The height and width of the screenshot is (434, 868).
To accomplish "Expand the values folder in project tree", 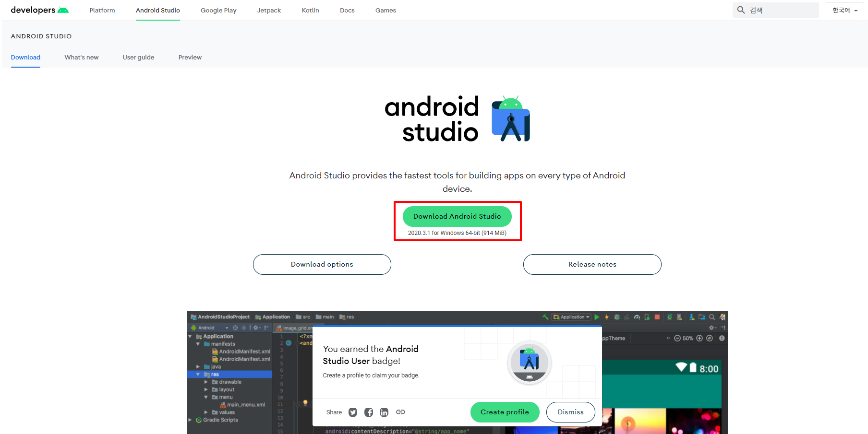I will click(x=206, y=412).
